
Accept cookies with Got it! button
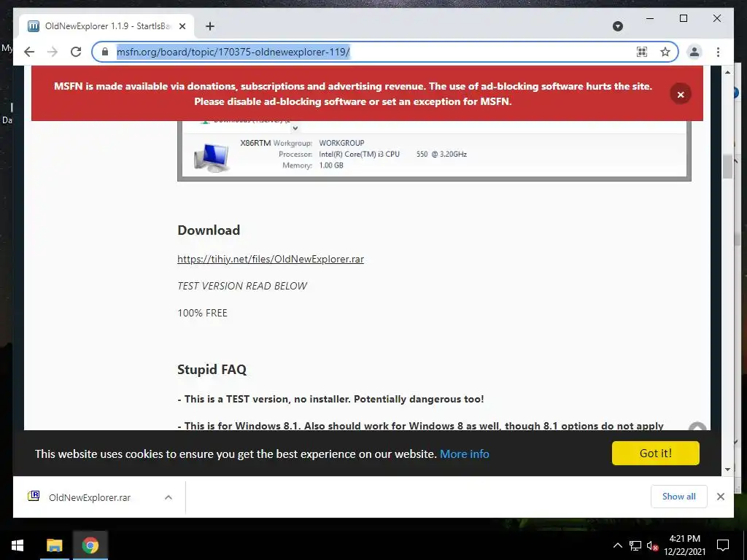(656, 453)
